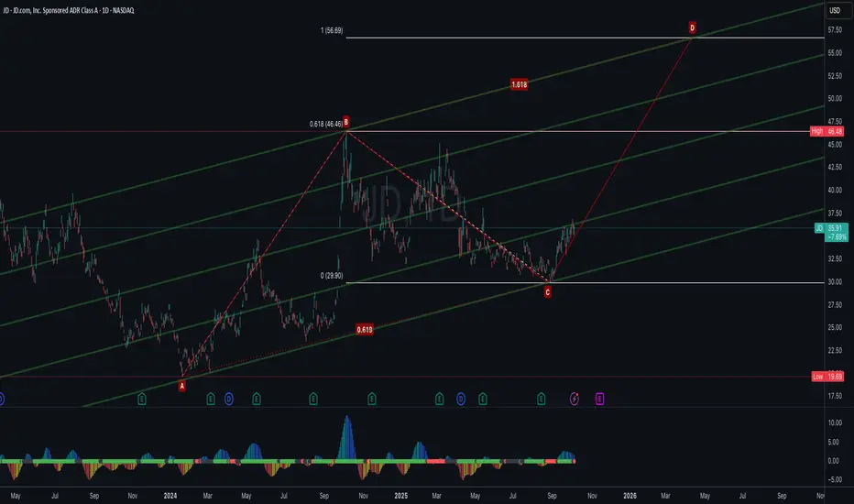Open the March 2025 earnings marker

[x=440, y=399]
